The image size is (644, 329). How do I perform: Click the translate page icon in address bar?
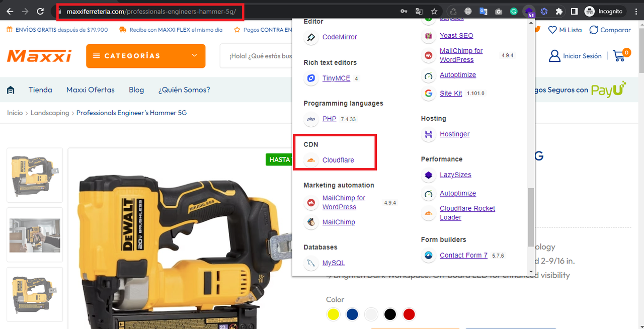[419, 11]
